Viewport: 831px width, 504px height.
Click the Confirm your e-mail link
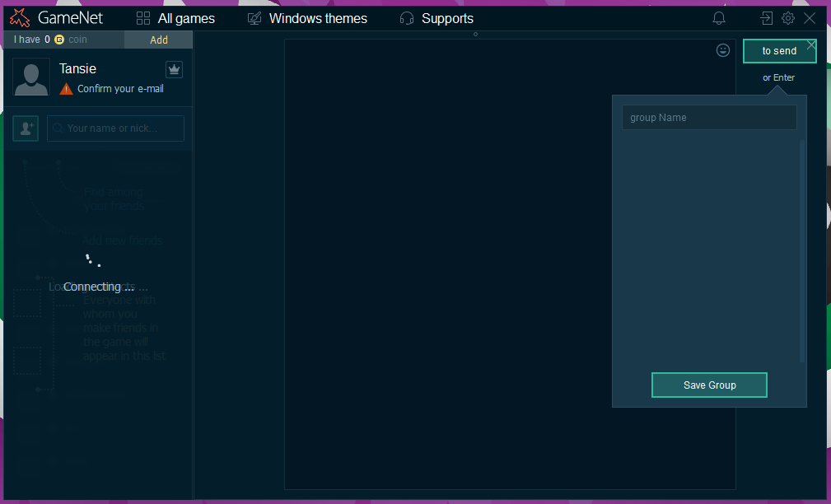pyautogui.click(x=120, y=89)
